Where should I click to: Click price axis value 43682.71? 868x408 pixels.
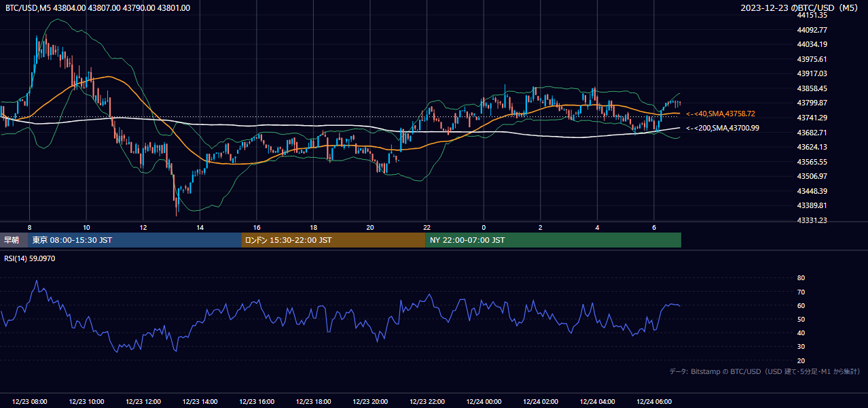(x=812, y=133)
